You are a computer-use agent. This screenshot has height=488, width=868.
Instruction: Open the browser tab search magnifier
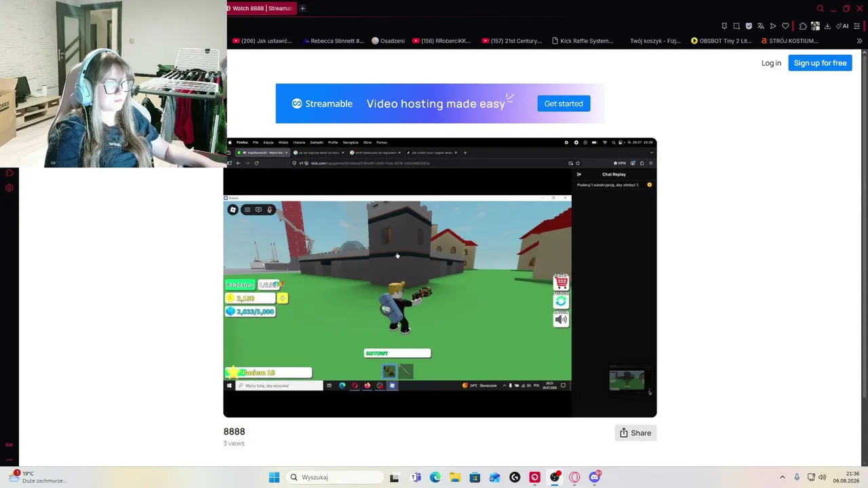pyautogui.click(x=820, y=9)
